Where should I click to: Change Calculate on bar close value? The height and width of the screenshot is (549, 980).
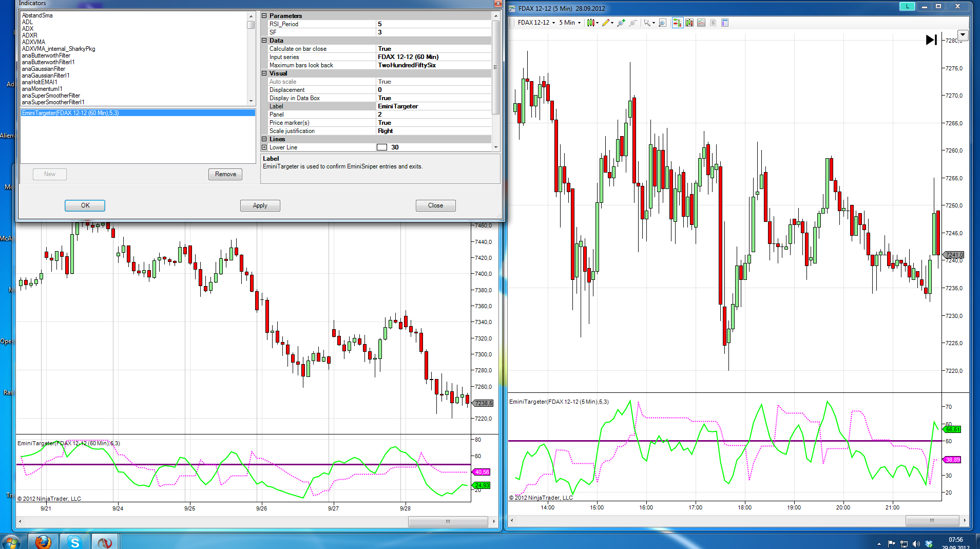(434, 49)
